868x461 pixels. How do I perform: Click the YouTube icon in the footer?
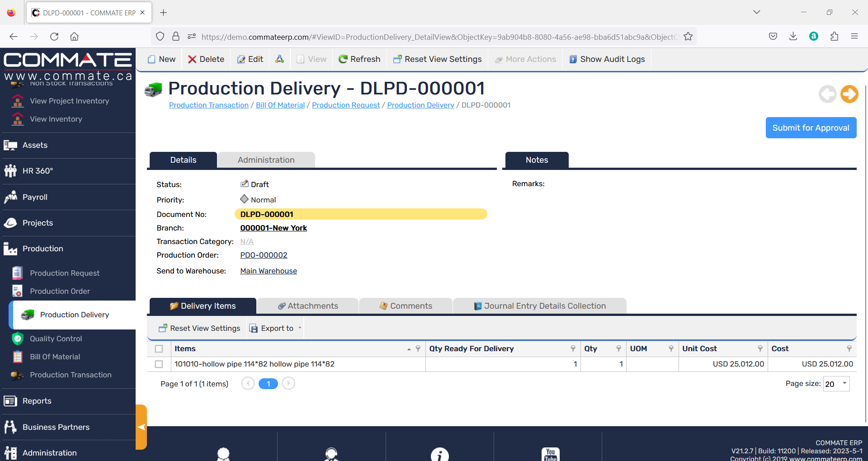tap(550, 454)
